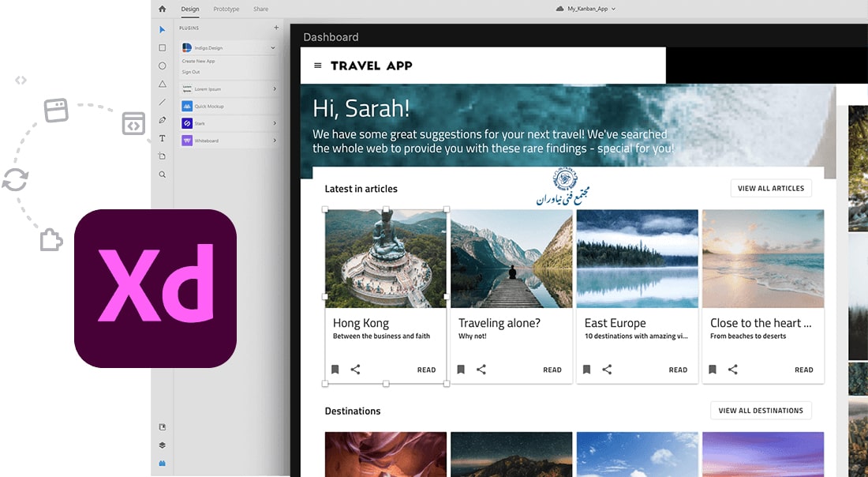Collapse the Indigo.Design plugin section

coord(274,48)
